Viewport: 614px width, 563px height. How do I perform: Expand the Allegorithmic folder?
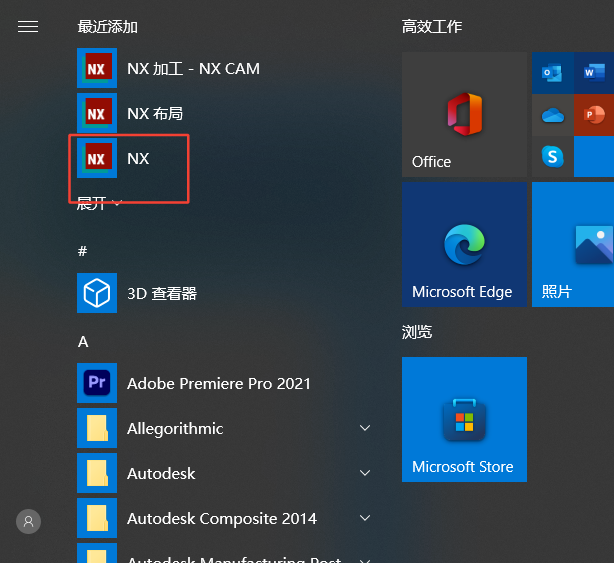tap(365, 429)
